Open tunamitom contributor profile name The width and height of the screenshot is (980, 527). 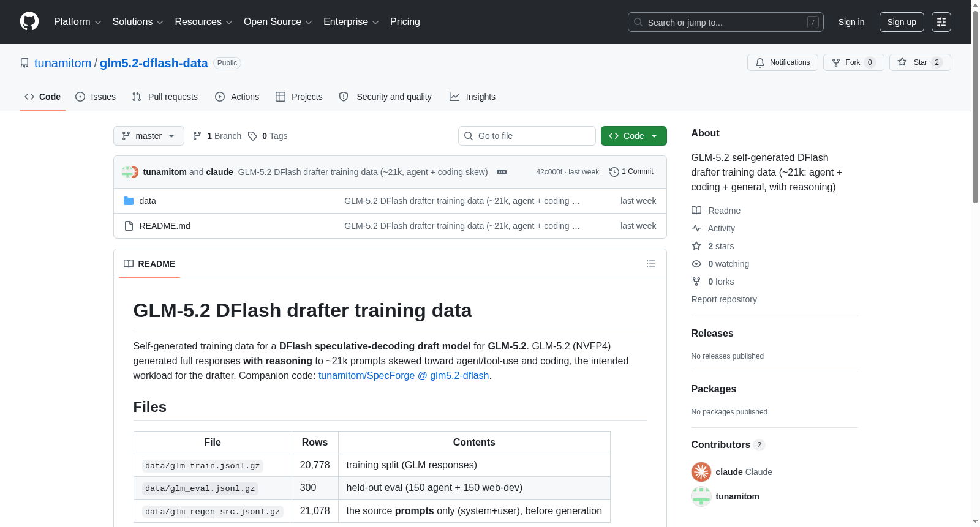pos(737,496)
